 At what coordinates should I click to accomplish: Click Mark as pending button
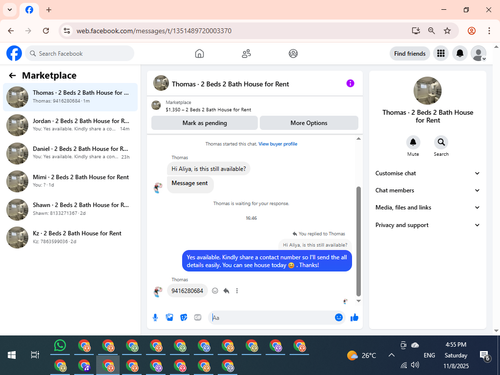click(x=204, y=123)
